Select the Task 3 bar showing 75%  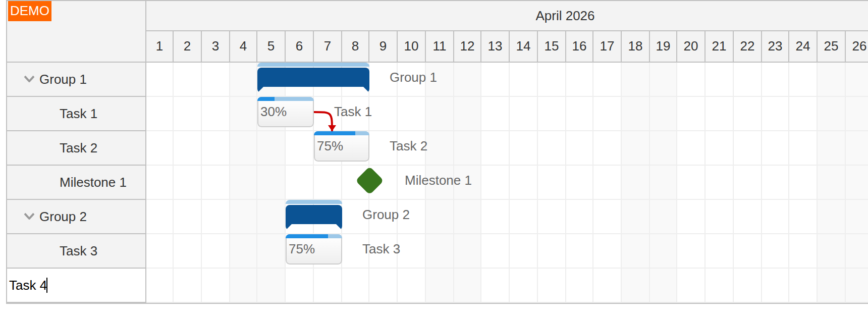click(313, 249)
